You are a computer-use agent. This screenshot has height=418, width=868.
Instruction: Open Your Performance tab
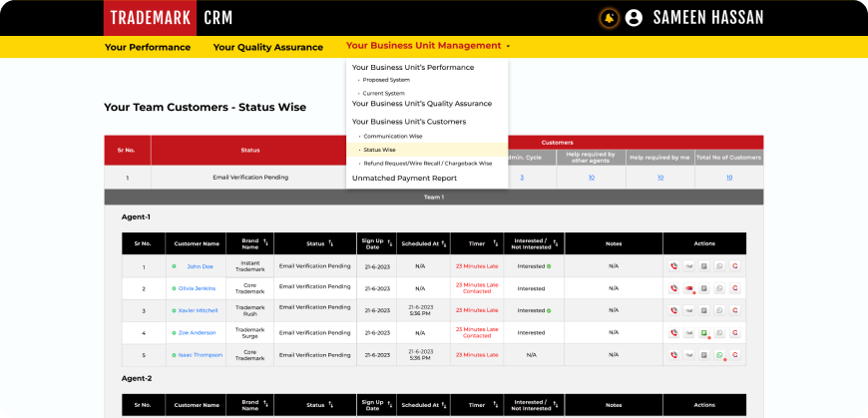tap(149, 47)
